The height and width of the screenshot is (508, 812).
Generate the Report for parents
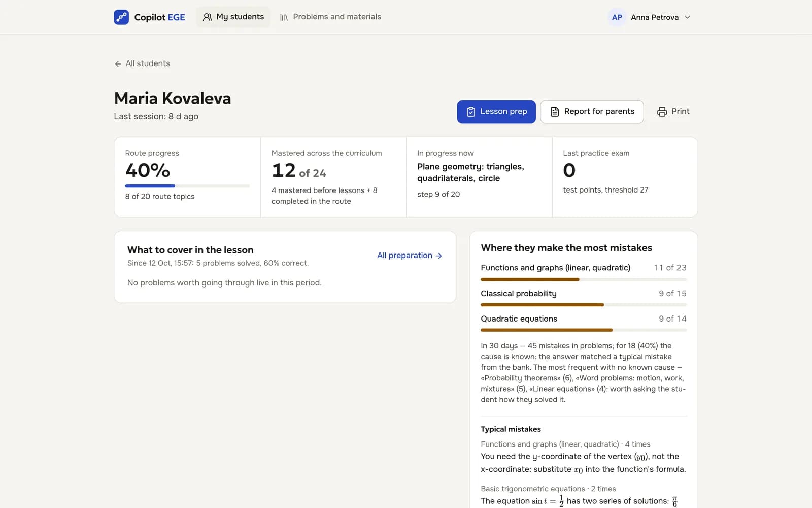click(592, 112)
